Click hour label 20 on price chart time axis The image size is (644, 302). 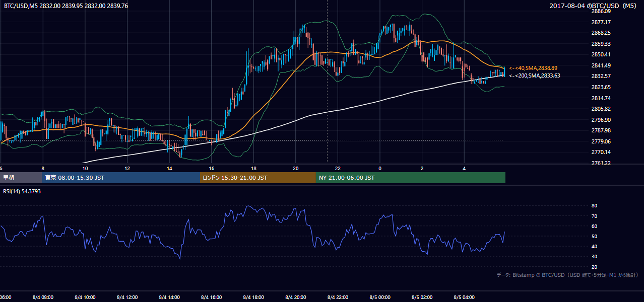click(296, 168)
